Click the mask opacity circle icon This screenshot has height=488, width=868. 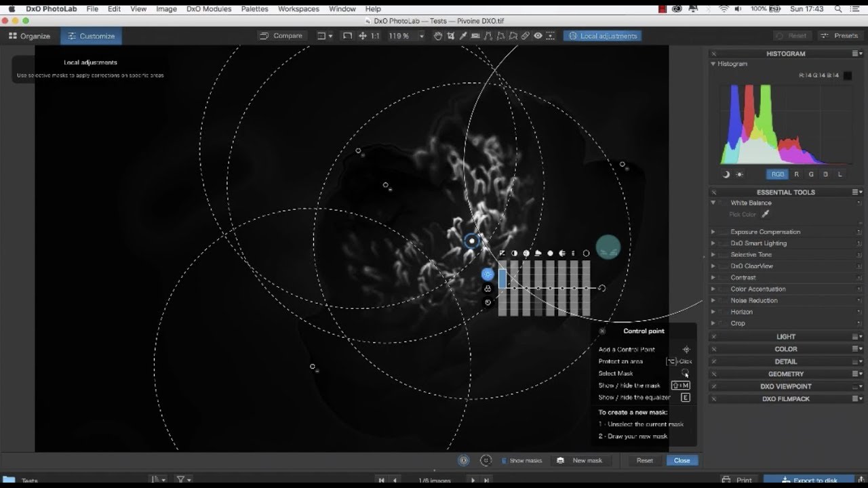point(464,460)
